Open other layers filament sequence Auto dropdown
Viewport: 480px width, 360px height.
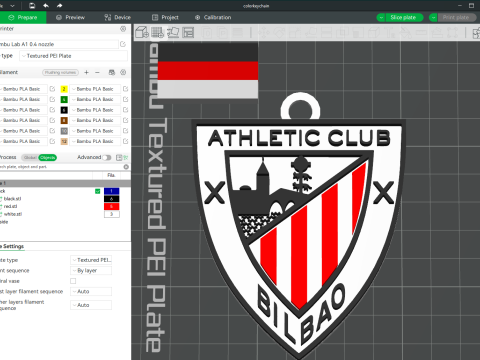pyautogui.click(x=91, y=305)
